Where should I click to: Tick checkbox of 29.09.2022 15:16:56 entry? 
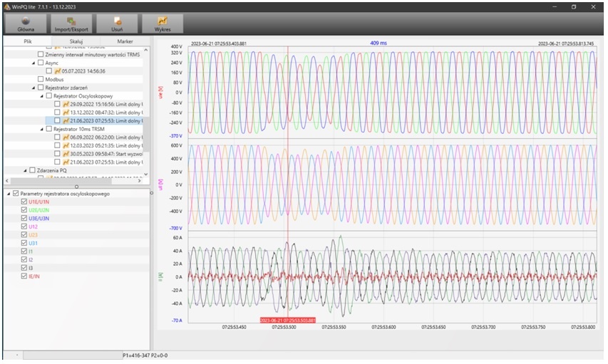[58, 104]
